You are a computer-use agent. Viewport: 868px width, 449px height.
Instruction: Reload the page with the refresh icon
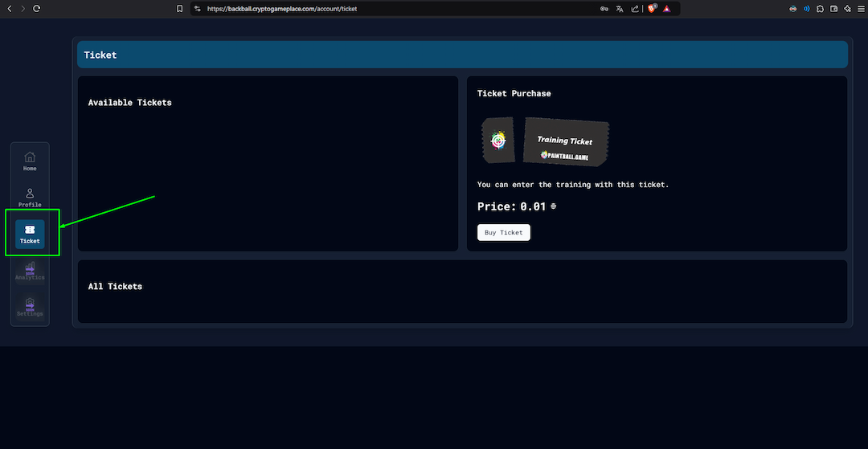(x=37, y=9)
